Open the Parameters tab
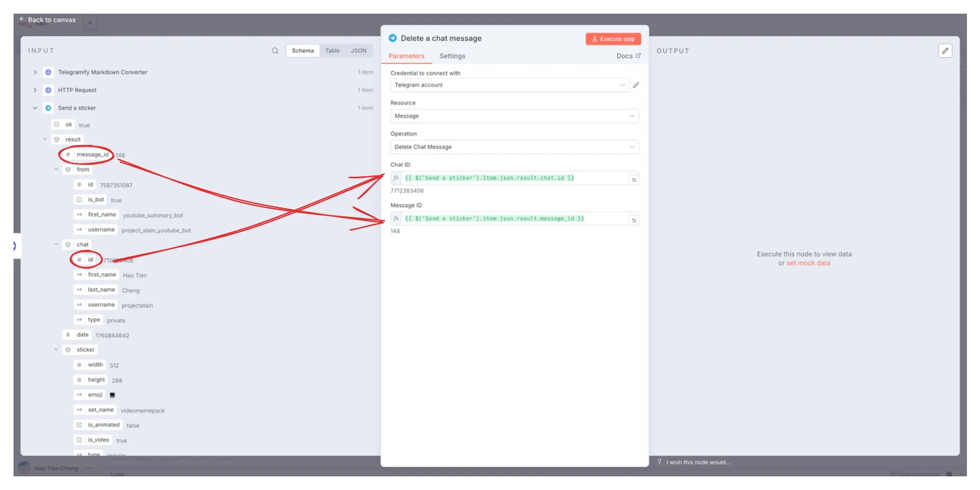980x490 pixels. 406,56
